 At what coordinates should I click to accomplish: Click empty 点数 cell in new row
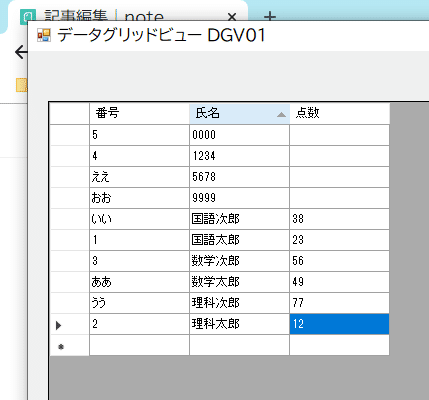pyautogui.click(x=339, y=345)
